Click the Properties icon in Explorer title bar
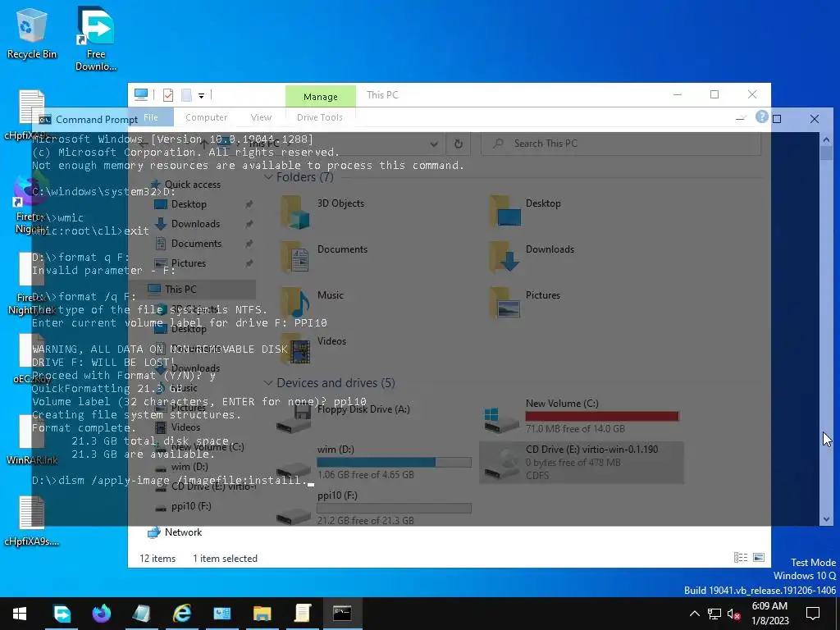 tap(168, 95)
